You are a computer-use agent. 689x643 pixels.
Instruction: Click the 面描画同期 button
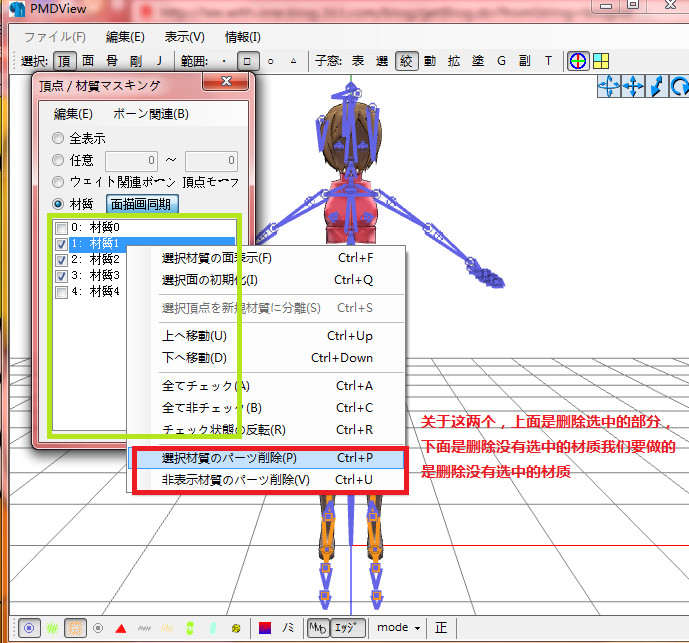[142, 204]
